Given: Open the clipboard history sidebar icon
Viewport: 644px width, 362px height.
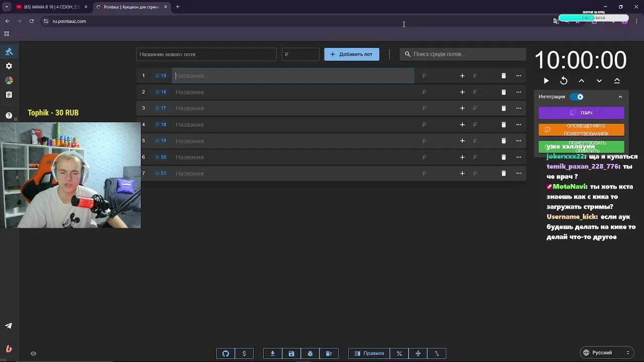Looking at the screenshot, I should (x=9, y=95).
